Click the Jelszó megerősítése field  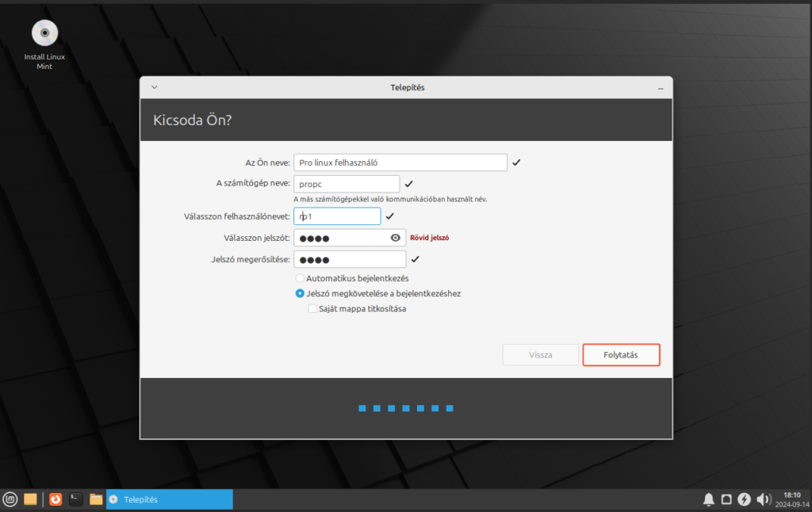point(350,259)
